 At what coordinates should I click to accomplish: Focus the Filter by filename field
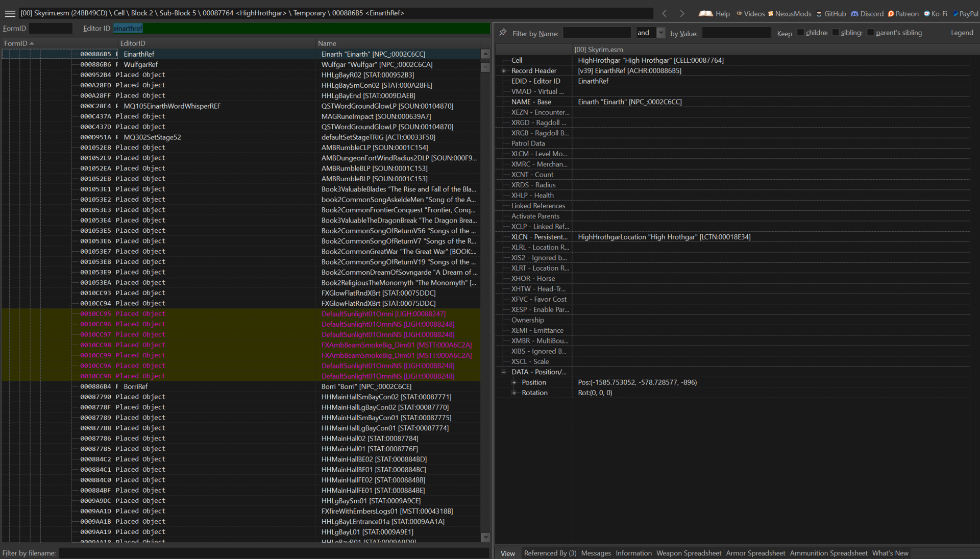click(274, 553)
